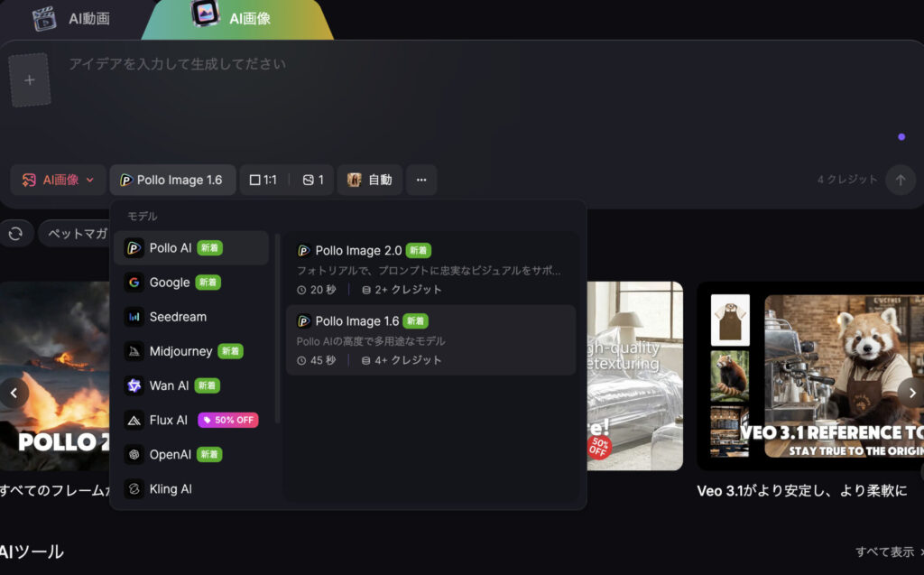924x575 pixels.
Task: Open the three-dots more options button
Action: coord(421,180)
